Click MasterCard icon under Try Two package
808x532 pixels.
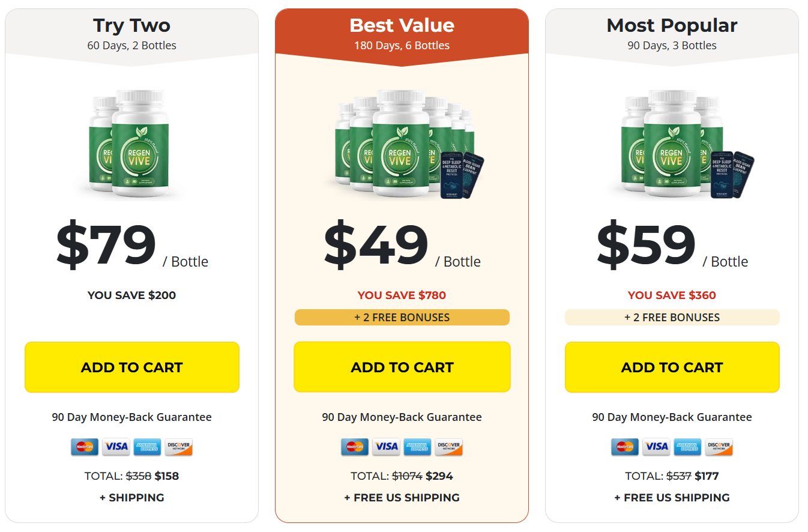coord(85,447)
